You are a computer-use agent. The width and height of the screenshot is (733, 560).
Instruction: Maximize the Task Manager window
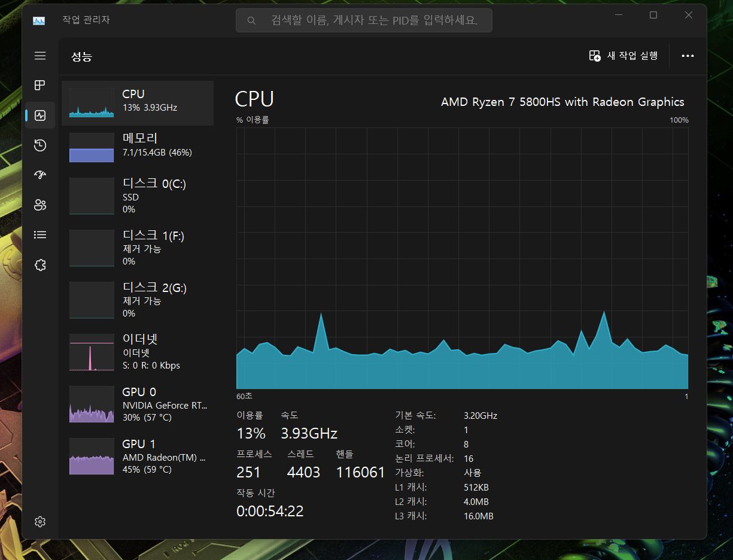tap(653, 15)
